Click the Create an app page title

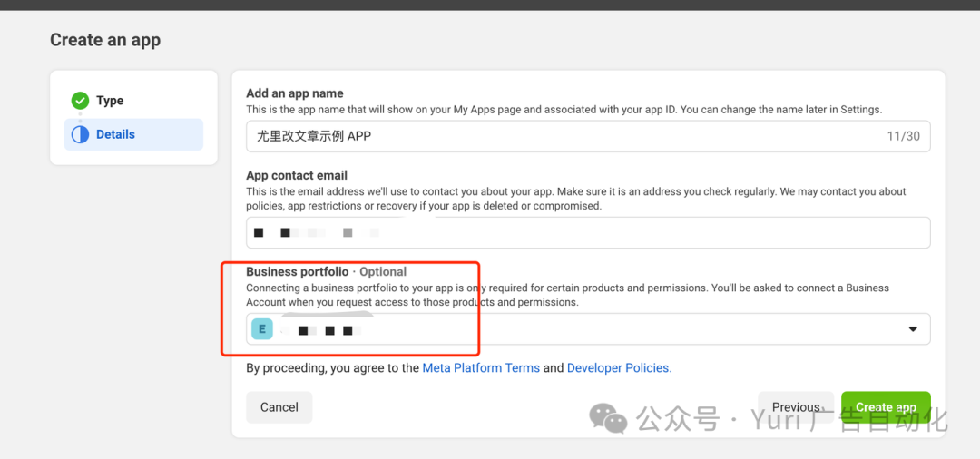[x=105, y=40]
